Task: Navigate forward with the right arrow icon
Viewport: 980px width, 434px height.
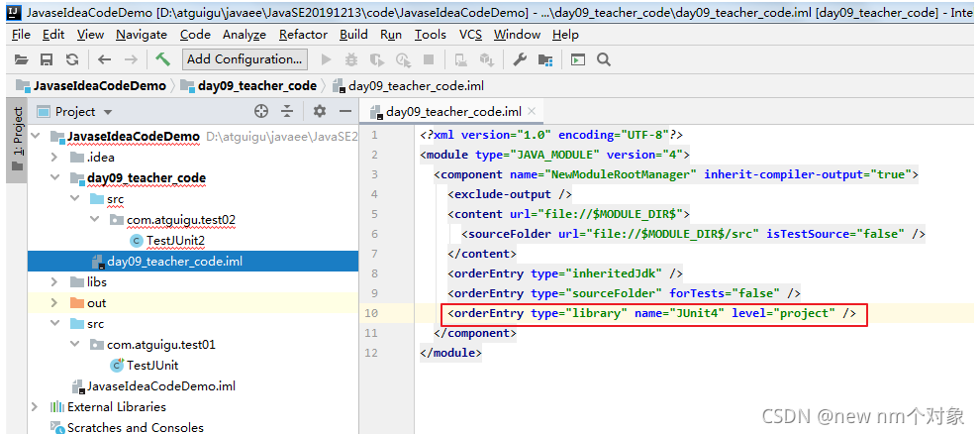Action: [x=131, y=59]
